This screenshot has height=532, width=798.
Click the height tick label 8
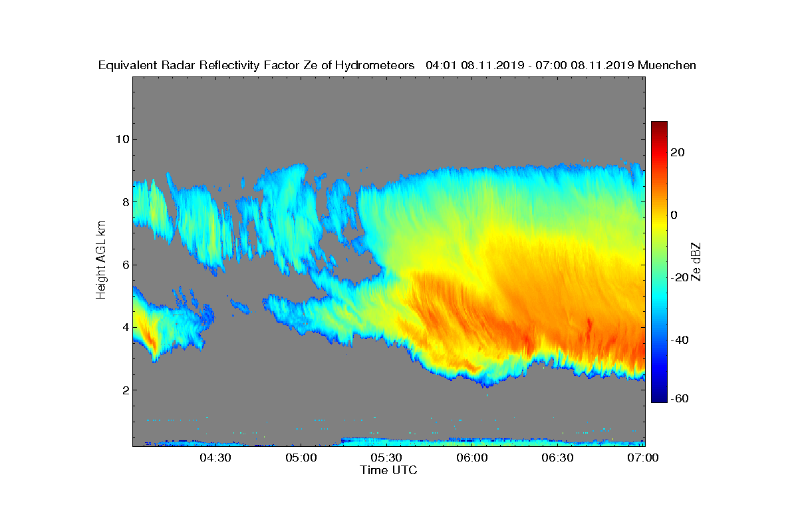coord(125,201)
